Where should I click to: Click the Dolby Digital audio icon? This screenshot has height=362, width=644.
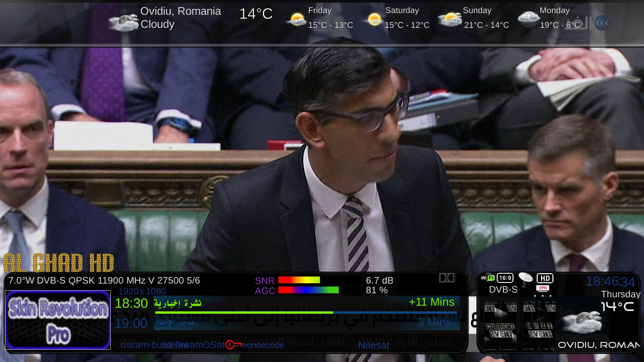(x=447, y=278)
